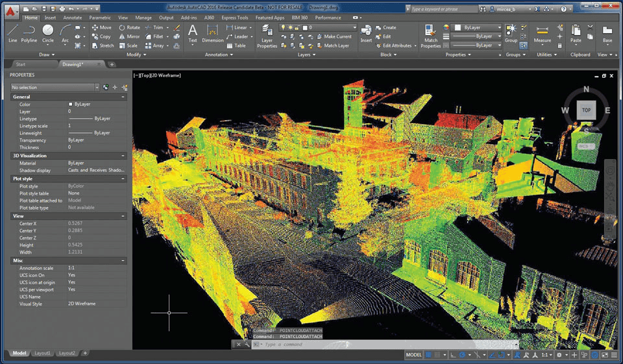Activate the Scale command
Viewport: 623px width, 364px height.
(x=128, y=45)
